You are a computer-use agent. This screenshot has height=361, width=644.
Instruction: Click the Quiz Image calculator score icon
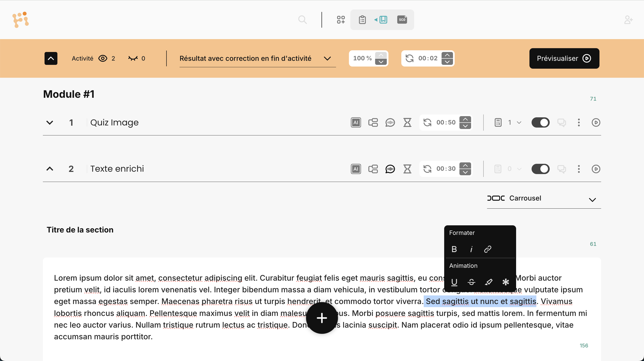pos(498,122)
